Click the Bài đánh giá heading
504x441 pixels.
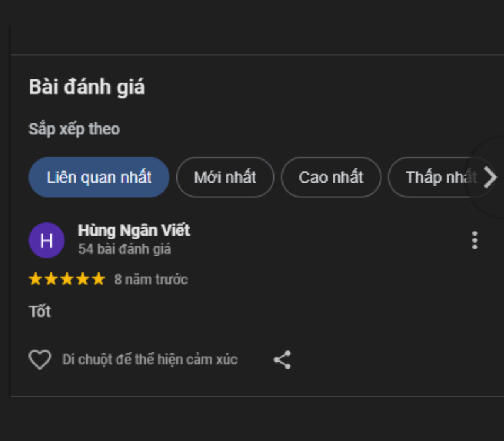click(x=86, y=87)
